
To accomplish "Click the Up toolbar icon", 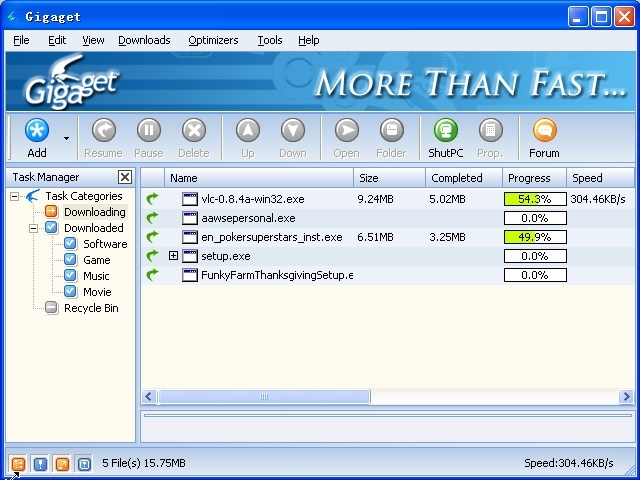I will pyautogui.click(x=248, y=131).
